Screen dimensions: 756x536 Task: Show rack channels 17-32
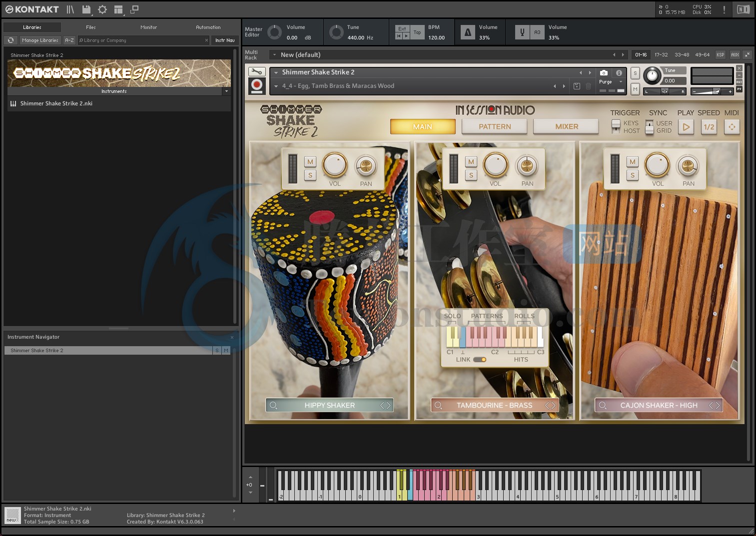click(661, 55)
